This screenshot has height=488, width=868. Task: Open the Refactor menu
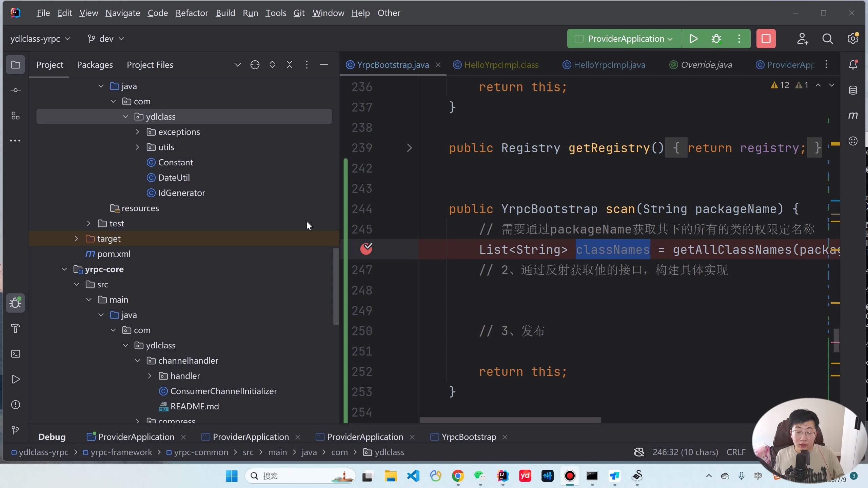coord(192,13)
